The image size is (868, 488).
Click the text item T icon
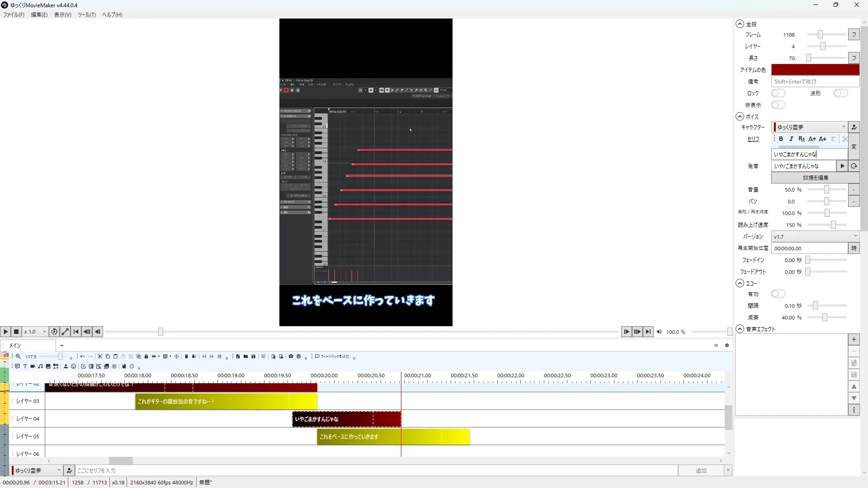point(25,366)
